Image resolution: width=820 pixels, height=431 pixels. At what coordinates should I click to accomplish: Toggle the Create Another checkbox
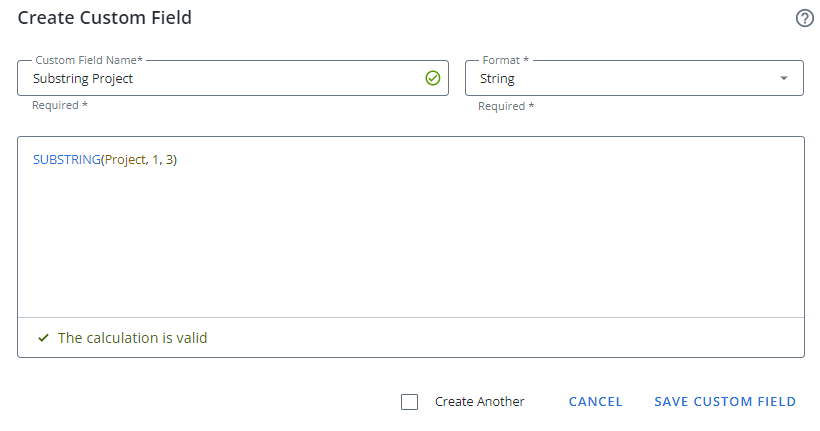tap(409, 402)
